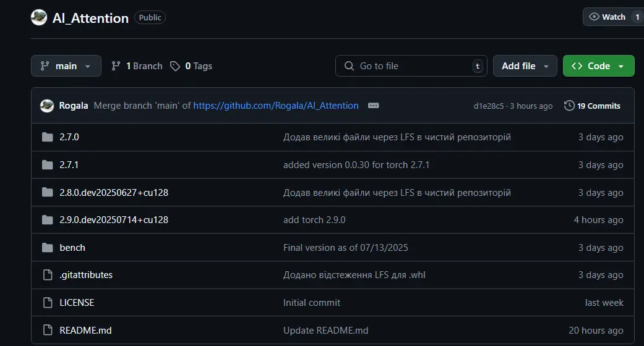Open commit hash d1e28c5
Image resolution: width=644 pixels, height=346 pixels.
tap(488, 106)
